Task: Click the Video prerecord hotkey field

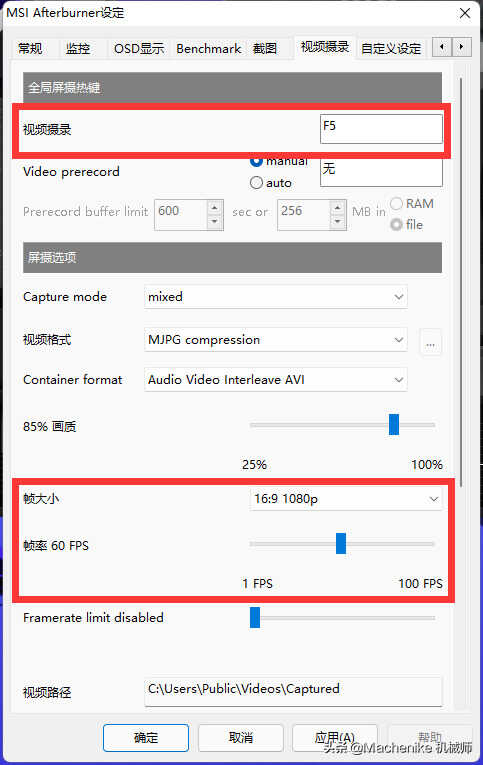Action: pyautogui.click(x=381, y=172)
